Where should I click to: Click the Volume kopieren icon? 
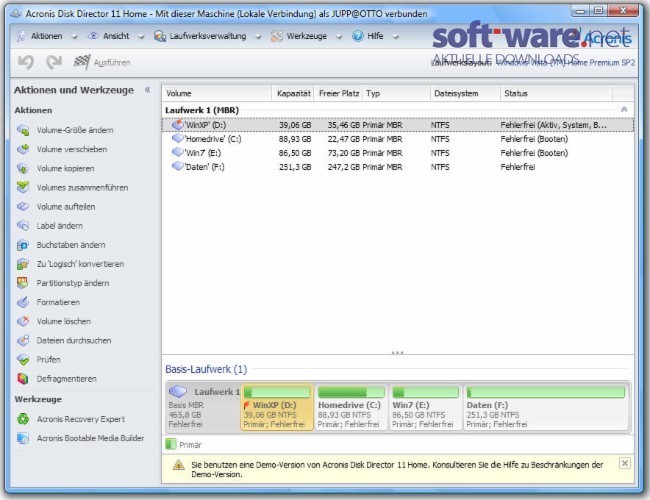point(23,168)
